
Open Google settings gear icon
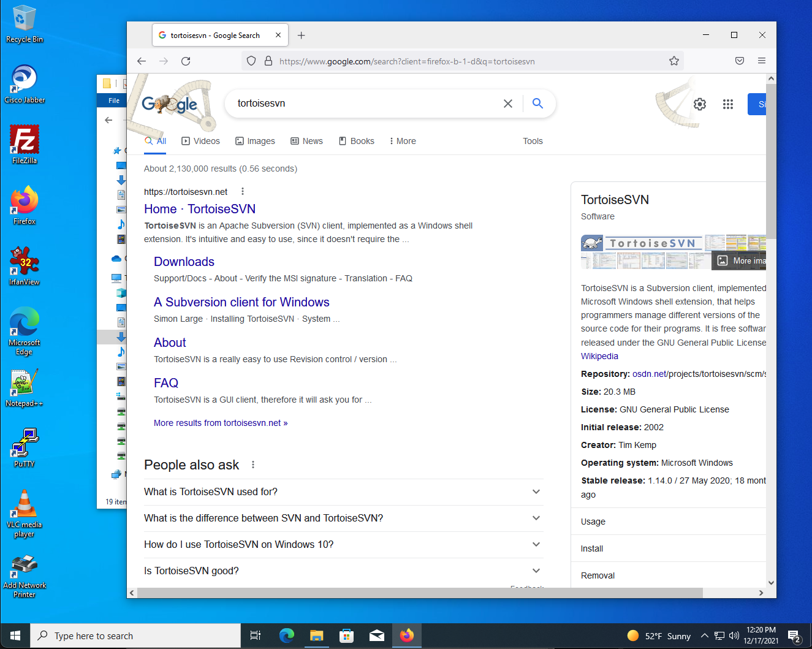[x=700, y=104]
